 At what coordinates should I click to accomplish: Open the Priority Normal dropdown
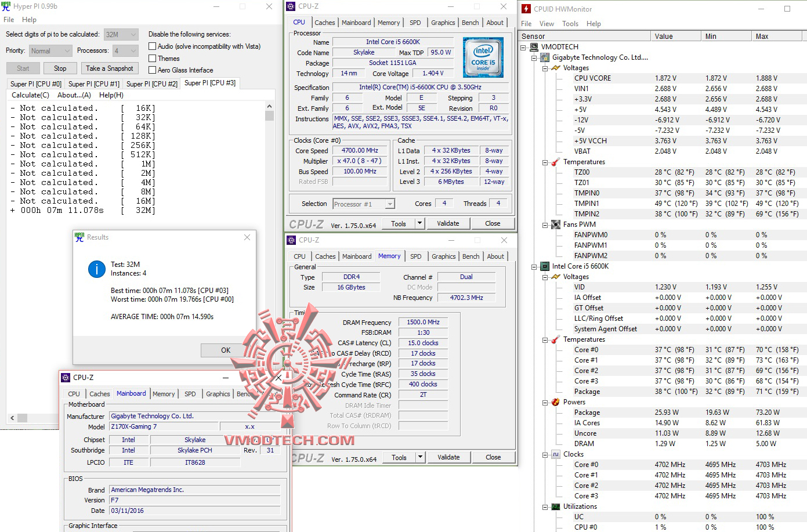(x=50, y=51)
